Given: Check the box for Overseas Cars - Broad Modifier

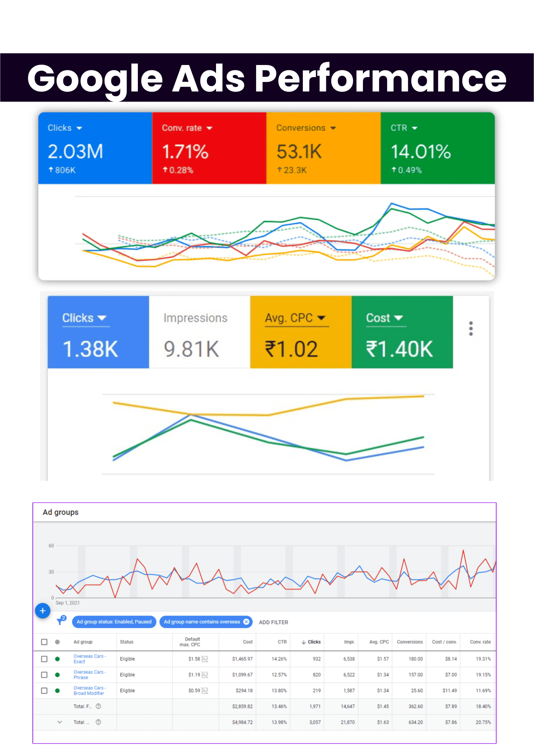Looking at the screenshot, I should coord(44,691).
